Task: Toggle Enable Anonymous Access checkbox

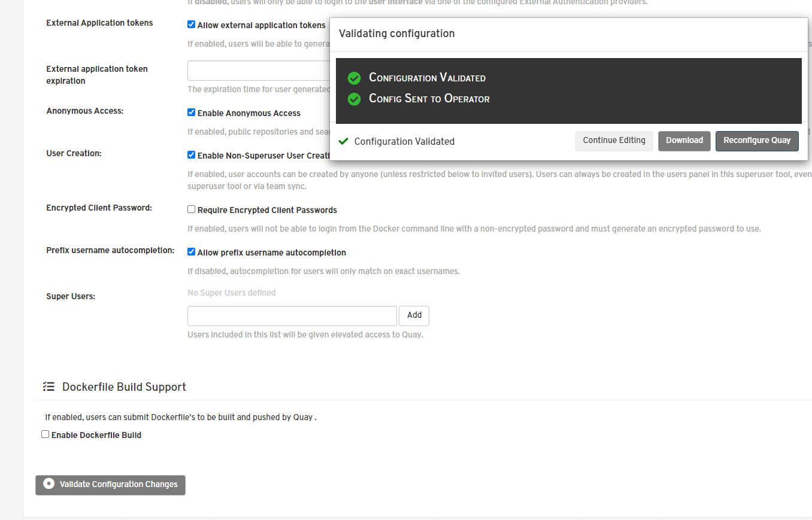Action: click(x=191, y=112)
